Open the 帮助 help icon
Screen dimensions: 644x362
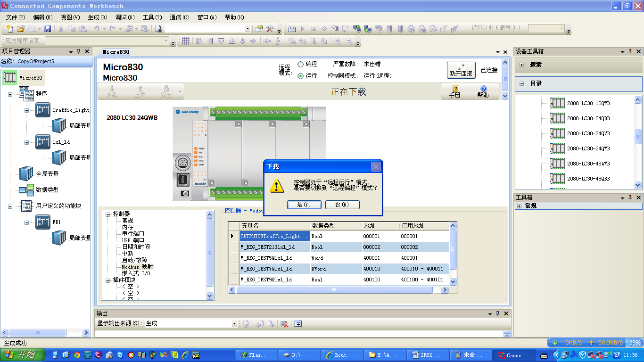483,91
